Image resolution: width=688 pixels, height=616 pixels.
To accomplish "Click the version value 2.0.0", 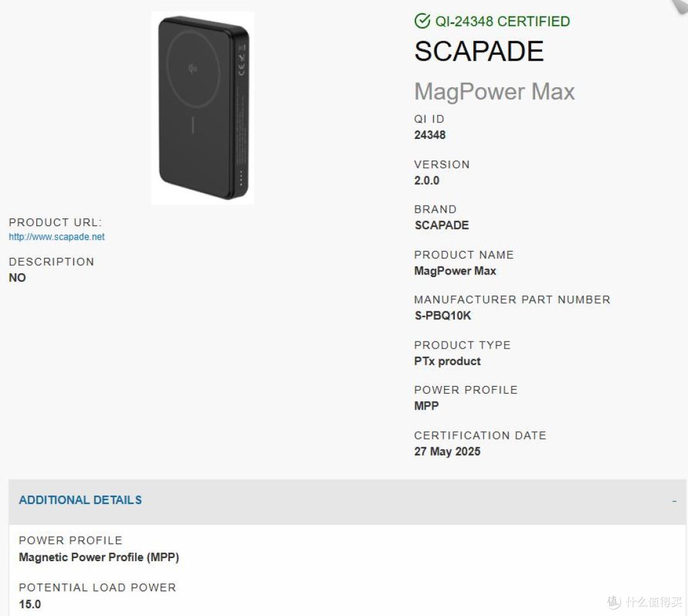I will (426, 180).
